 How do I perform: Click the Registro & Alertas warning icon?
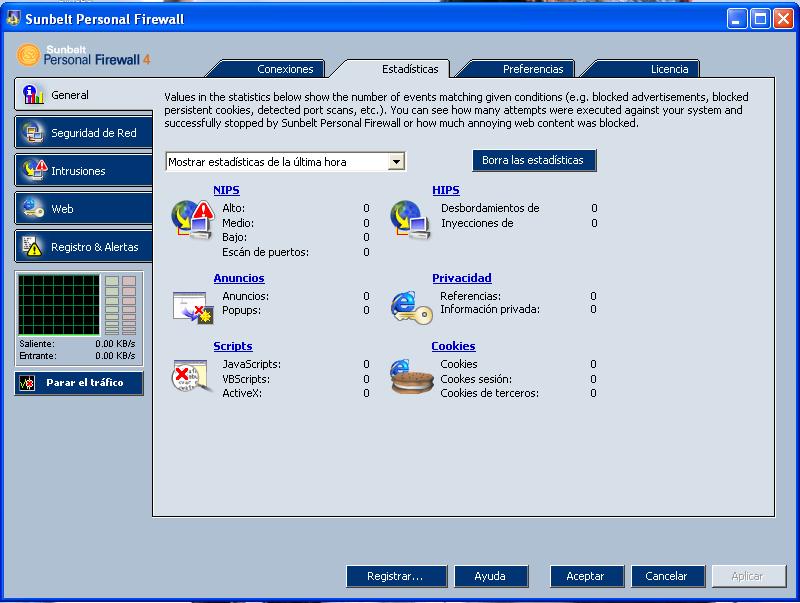[x=33, y=246]
